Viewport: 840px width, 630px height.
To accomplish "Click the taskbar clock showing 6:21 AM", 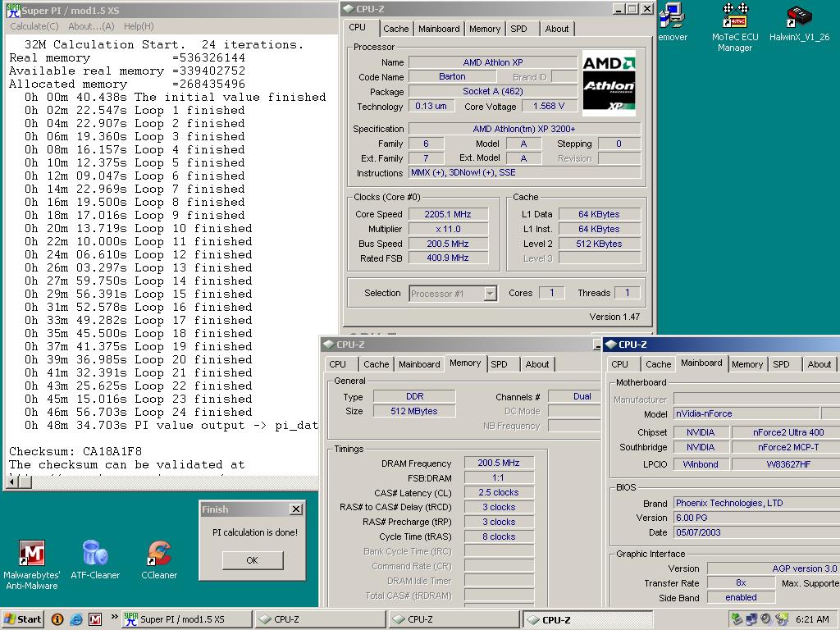I will click(x=812, y=619).
